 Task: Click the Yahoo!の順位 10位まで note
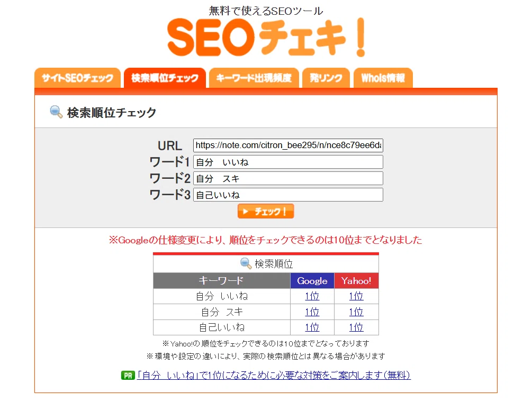pos(266,344)
